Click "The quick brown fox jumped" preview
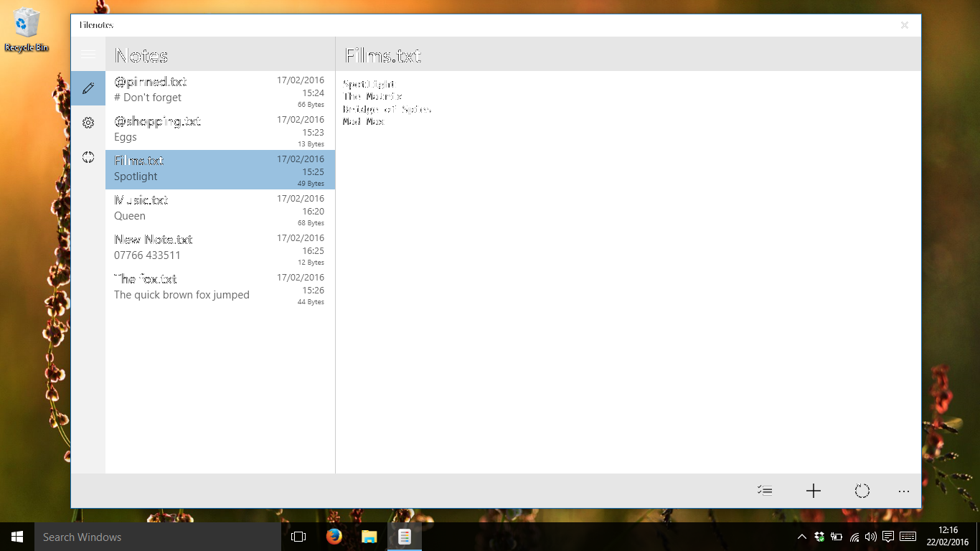The width and height of the screenshot is (980, 551). [182, 295]
